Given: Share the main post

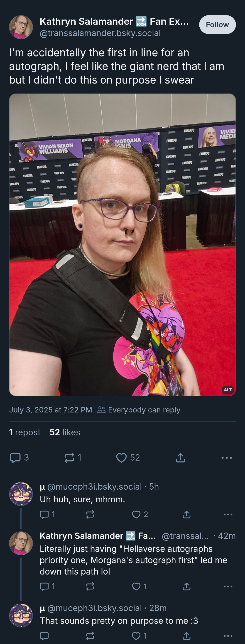Looking at the screenshot, I should tap(180, 458).
